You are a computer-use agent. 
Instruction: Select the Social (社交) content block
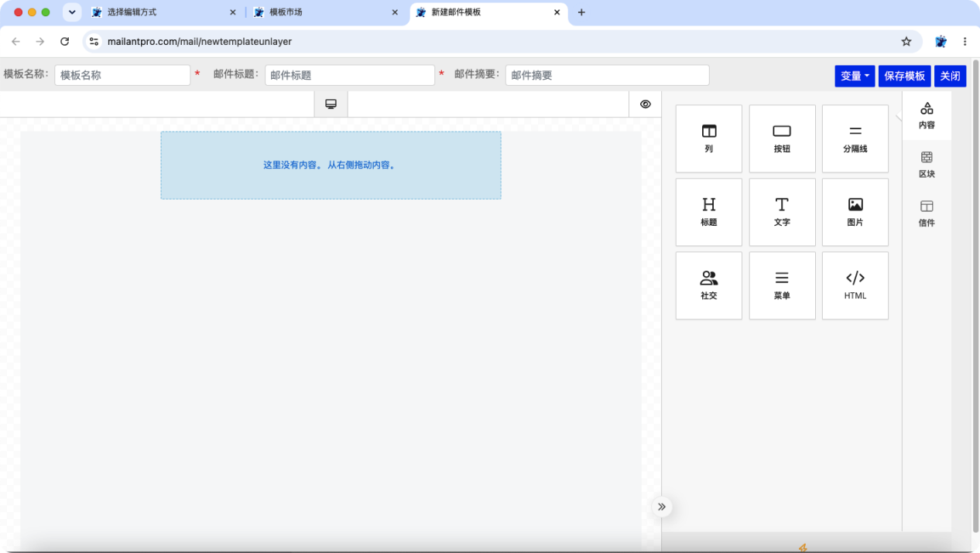click(709, 285)
